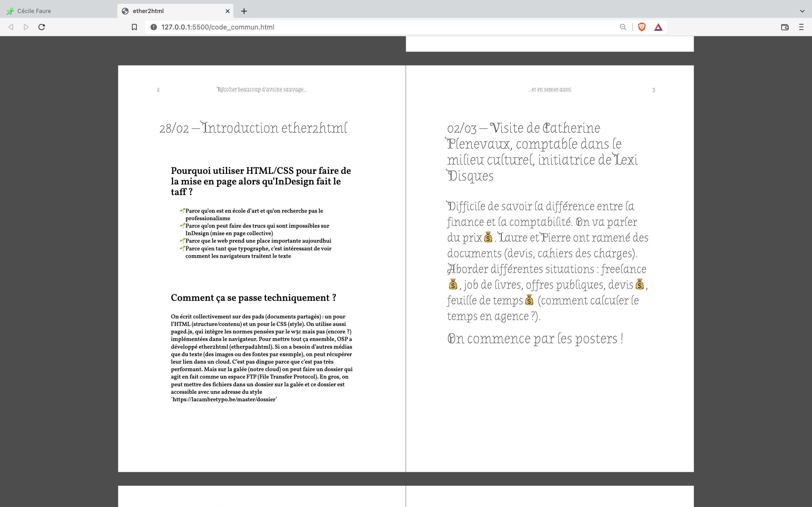Click the zoom magnifier icon in the address bar
812x507 pixels.
[x=623, y=27]
